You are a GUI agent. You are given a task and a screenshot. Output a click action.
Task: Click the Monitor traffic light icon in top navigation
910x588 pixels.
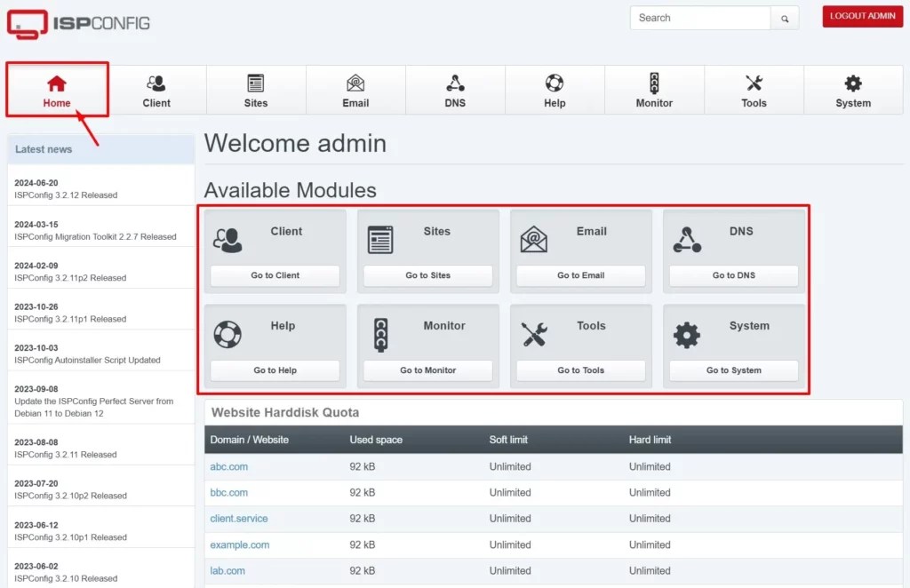(654, 83)
